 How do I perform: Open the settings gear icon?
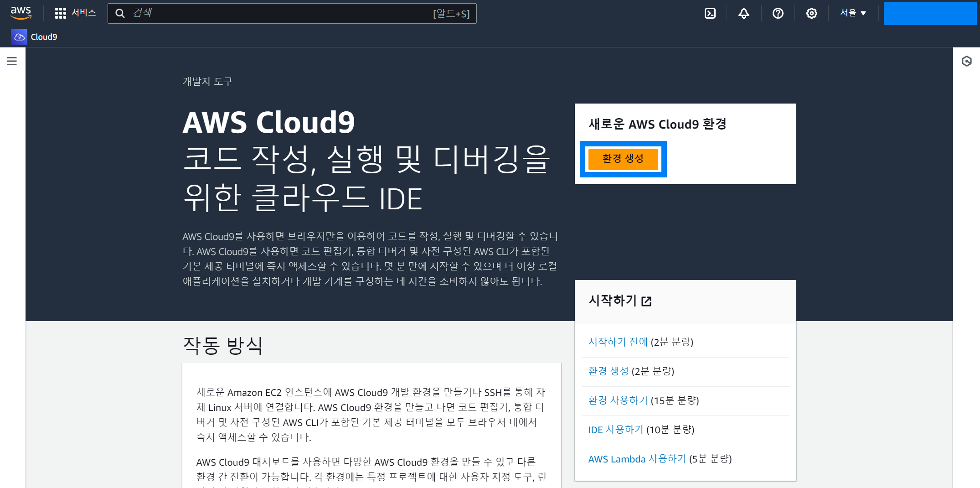click(812, 13)
